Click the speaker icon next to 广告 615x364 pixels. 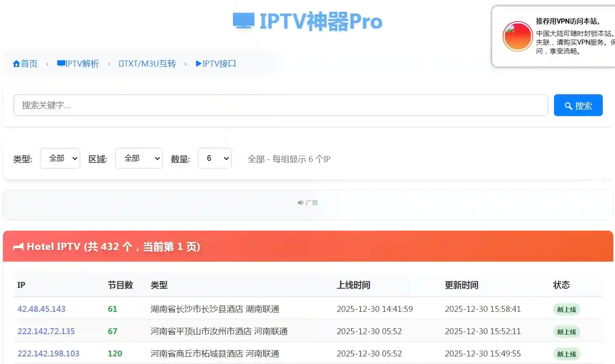[301, 203]
